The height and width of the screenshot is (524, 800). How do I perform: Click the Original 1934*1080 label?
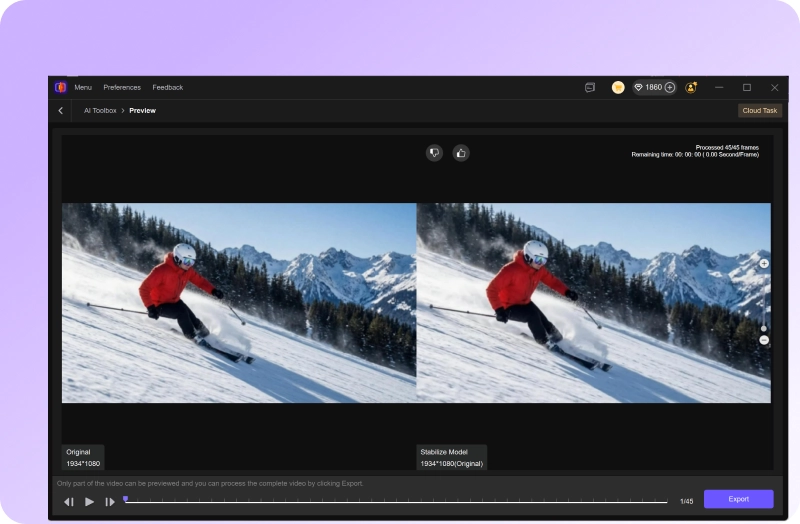[x=83, y=458]
